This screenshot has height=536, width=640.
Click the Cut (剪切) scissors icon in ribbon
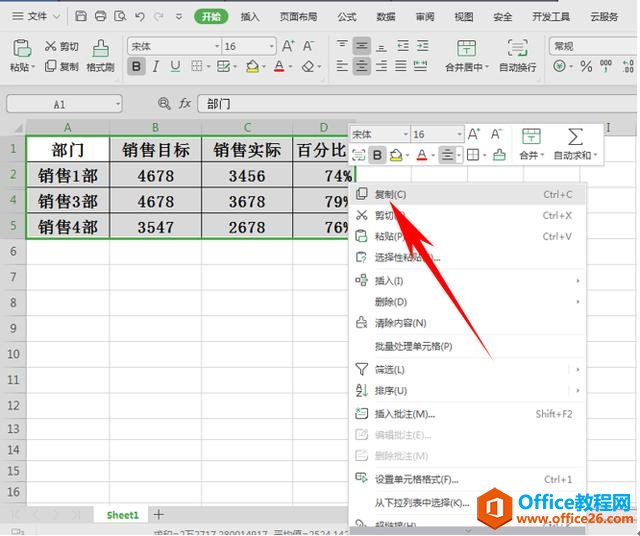[x=50, y=46]
